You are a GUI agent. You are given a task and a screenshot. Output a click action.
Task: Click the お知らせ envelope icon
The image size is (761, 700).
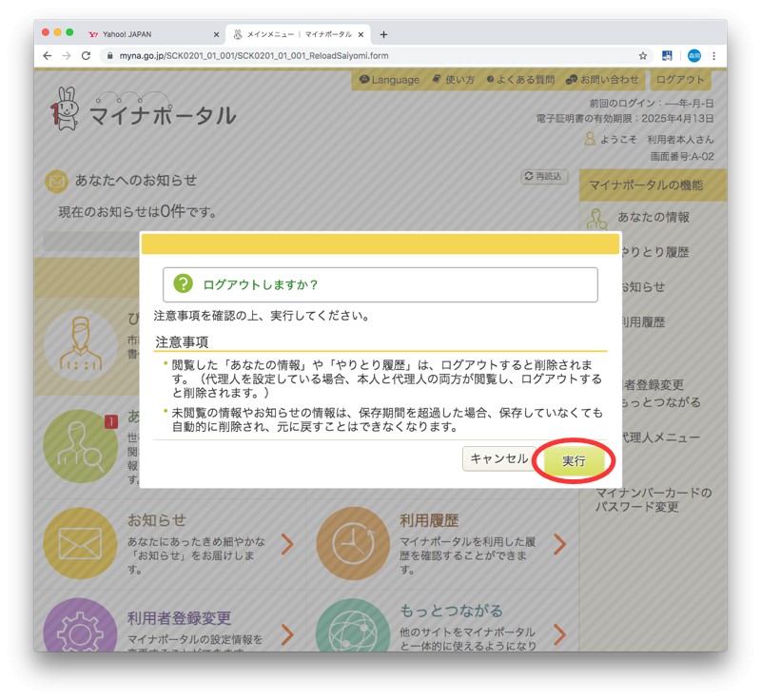tap(80, 543)
